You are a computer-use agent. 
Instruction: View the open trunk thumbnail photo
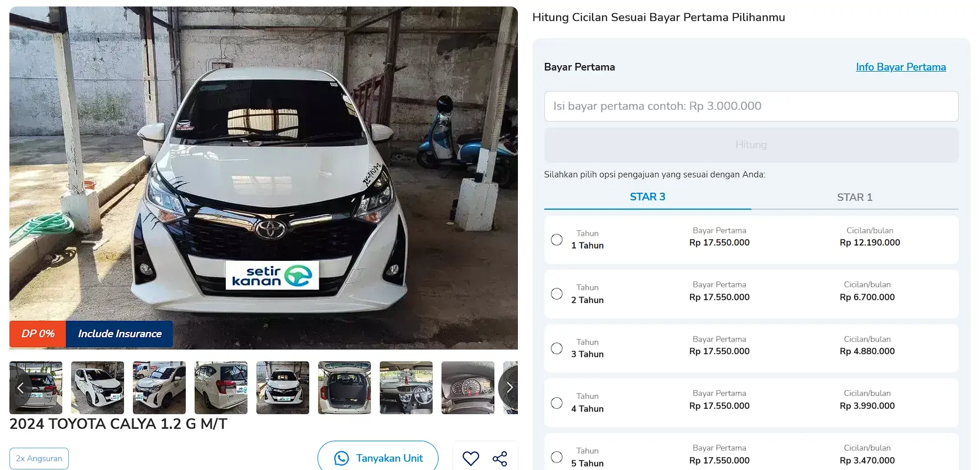(344, 388)
